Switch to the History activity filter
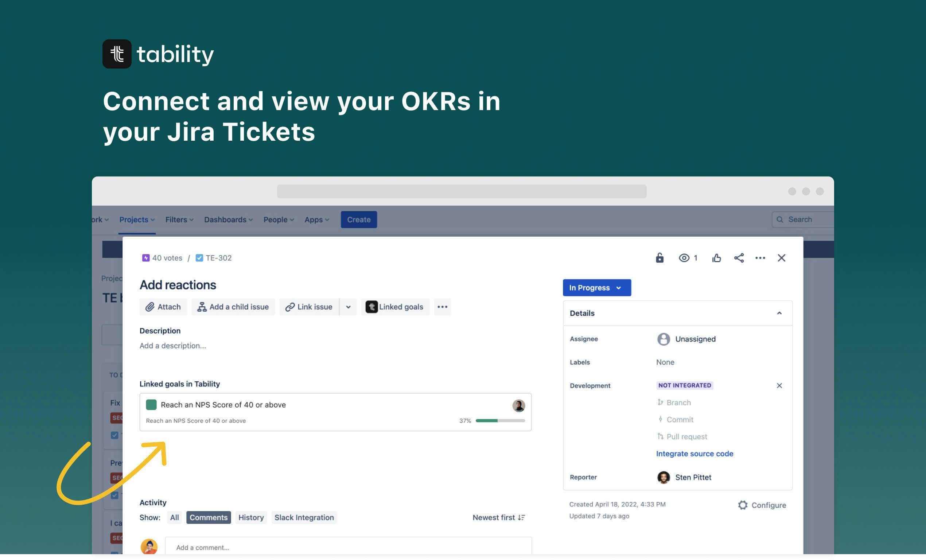The image size is (926, 560). 251,517
